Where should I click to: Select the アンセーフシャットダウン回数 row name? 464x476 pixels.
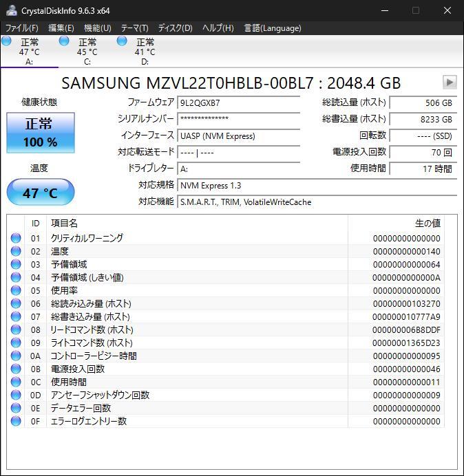[x=100, y=395]
